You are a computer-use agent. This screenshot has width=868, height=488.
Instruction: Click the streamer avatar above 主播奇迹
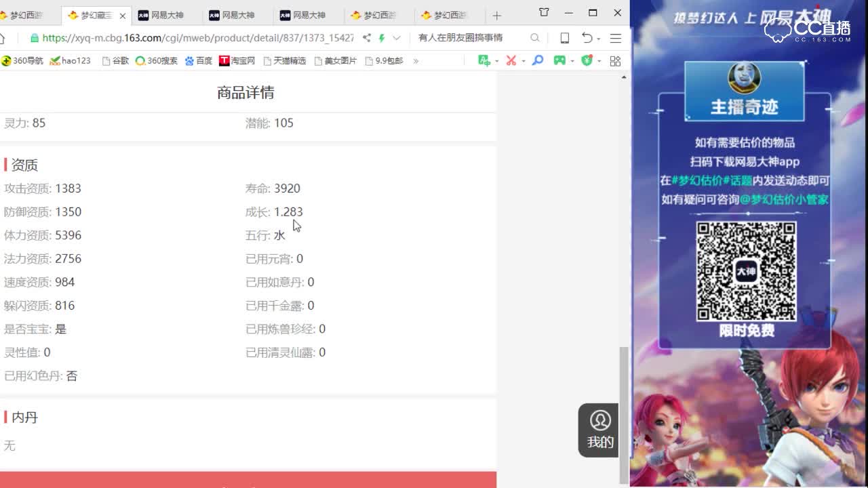tap(745, 77)
